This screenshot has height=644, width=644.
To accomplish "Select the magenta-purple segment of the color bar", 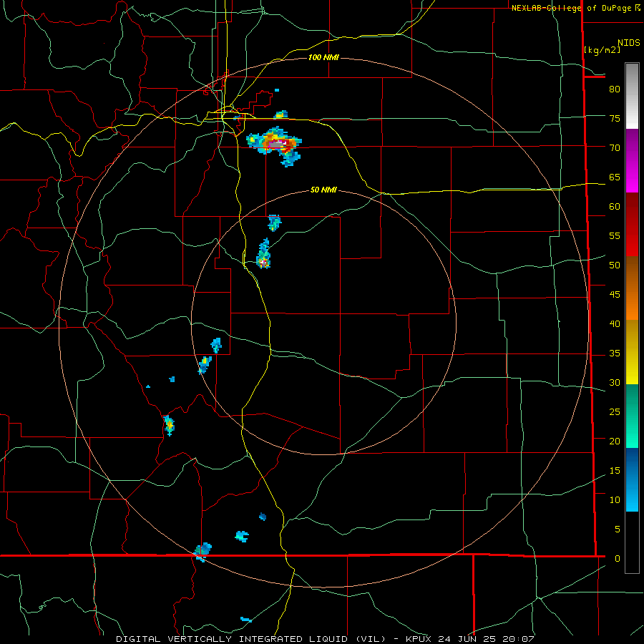I will pos(632,160).
